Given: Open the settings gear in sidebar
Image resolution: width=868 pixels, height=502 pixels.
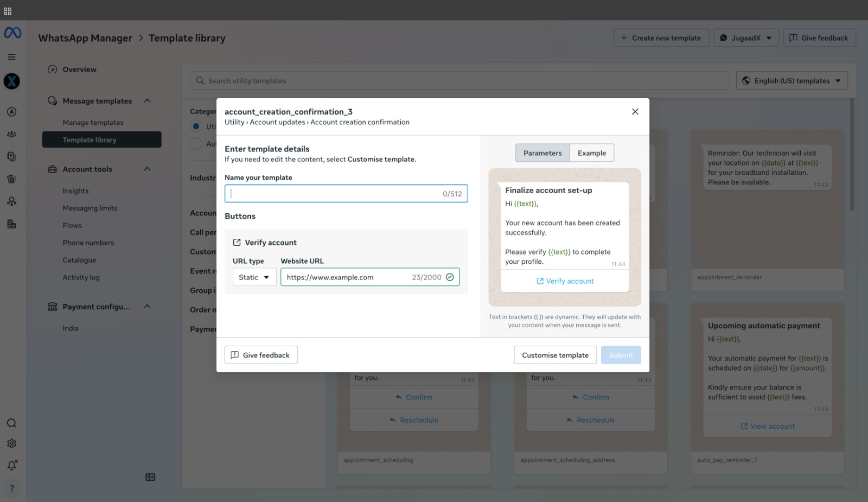Looking at the screenshot, I should [x=11, y=443].
